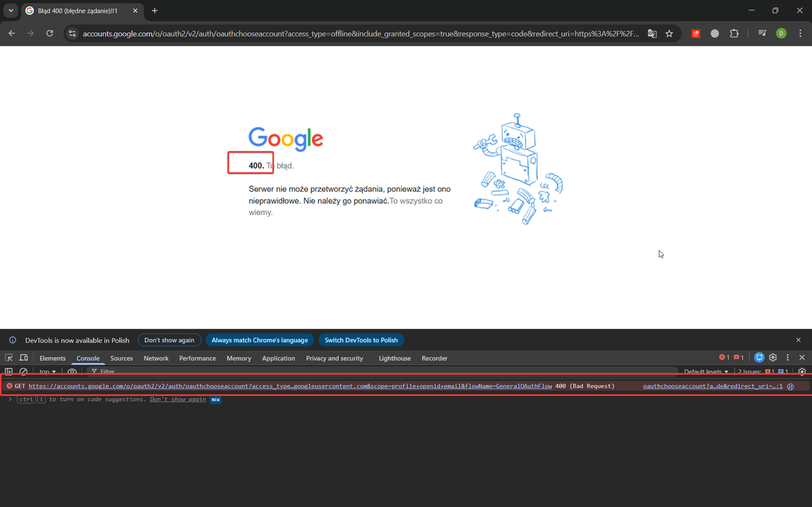This screenshot has height=507, width=812.
Task: Switch to the Application panel
Action: (279, 358)
